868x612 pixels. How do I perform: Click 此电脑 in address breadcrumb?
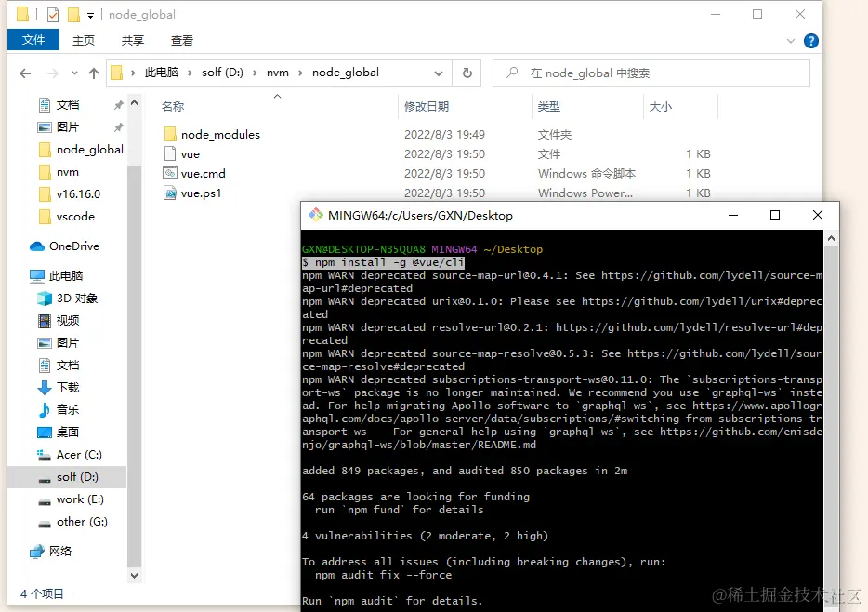tap(162, 73)
